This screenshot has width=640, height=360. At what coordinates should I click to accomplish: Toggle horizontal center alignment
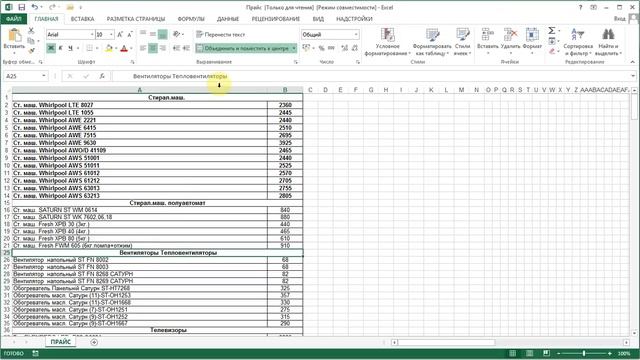[x=153, y=48]
